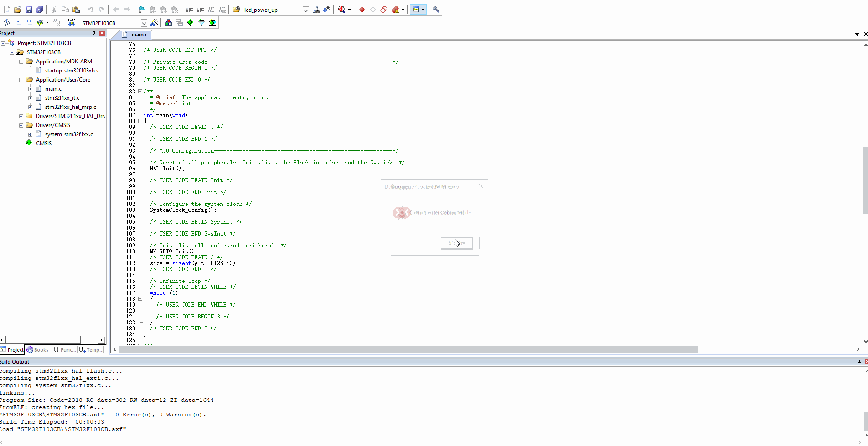Image resolution: width=868 pixels, height=446 pixels.
Task: Switch to the Books panel tab
Action: point(37,350)
